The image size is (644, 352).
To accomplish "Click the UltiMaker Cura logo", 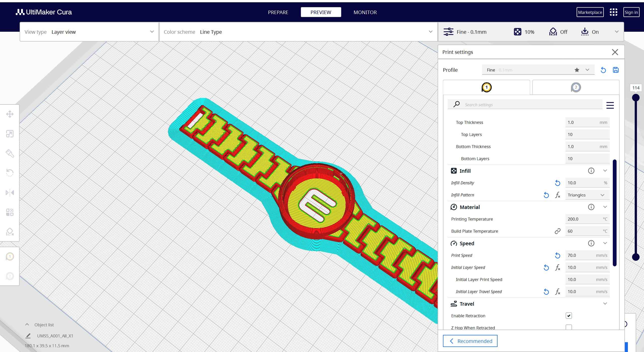I will 44,12.
